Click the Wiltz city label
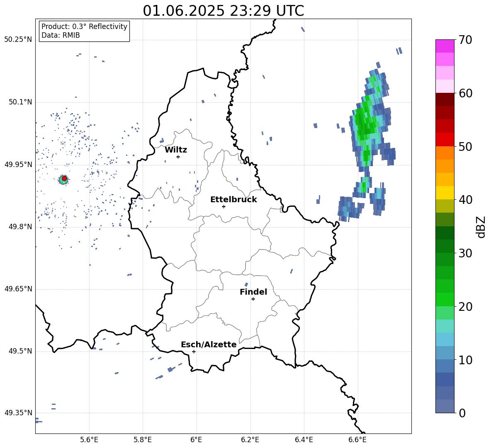 click(x=176, y=150)
